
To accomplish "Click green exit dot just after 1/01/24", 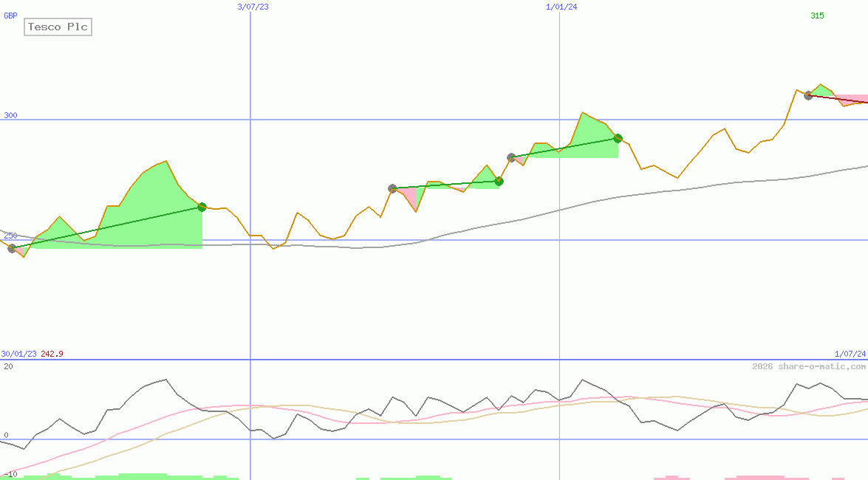I will (x=618, y=138).
